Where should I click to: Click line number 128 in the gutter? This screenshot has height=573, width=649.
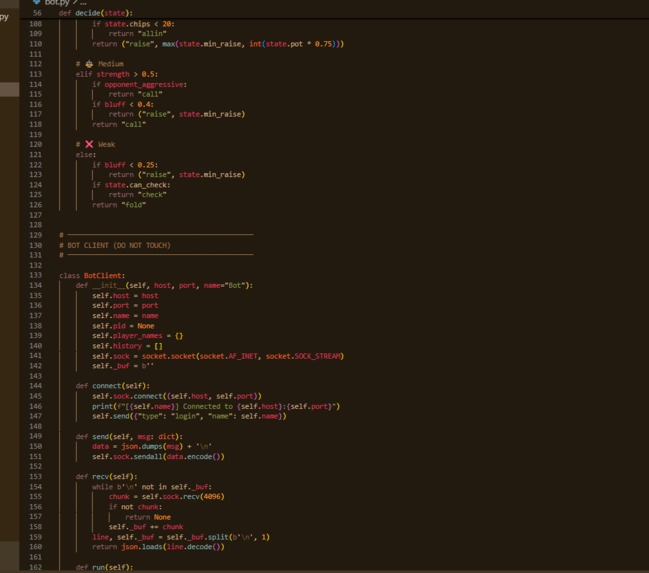pyautogui.click(x=35, y=225)
